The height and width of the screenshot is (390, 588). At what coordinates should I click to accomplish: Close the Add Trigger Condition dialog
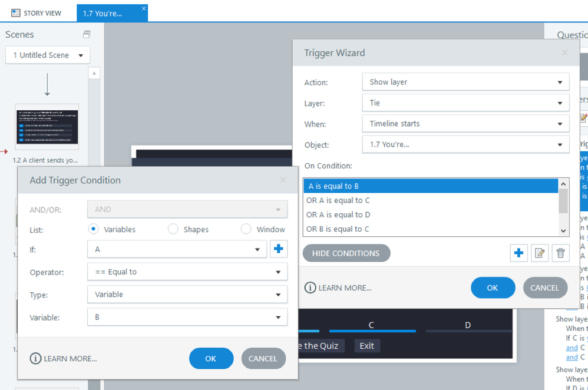point(283,180)
